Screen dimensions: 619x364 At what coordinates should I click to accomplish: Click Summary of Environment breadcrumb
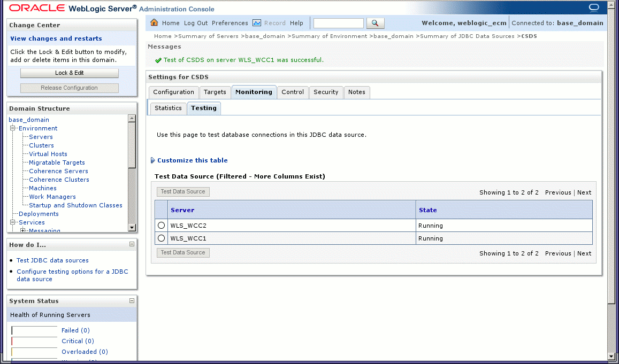click(329, 36)
